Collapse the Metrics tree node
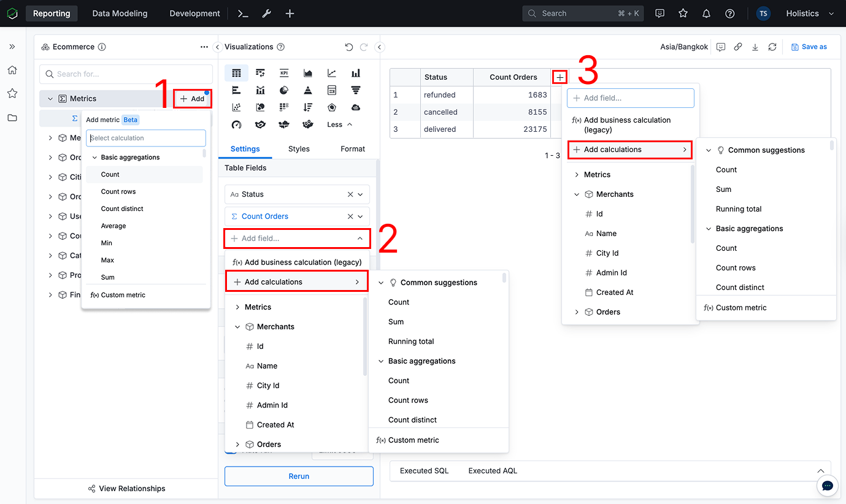The height and width of the screenshot is (504, 846). click(50, 99)
